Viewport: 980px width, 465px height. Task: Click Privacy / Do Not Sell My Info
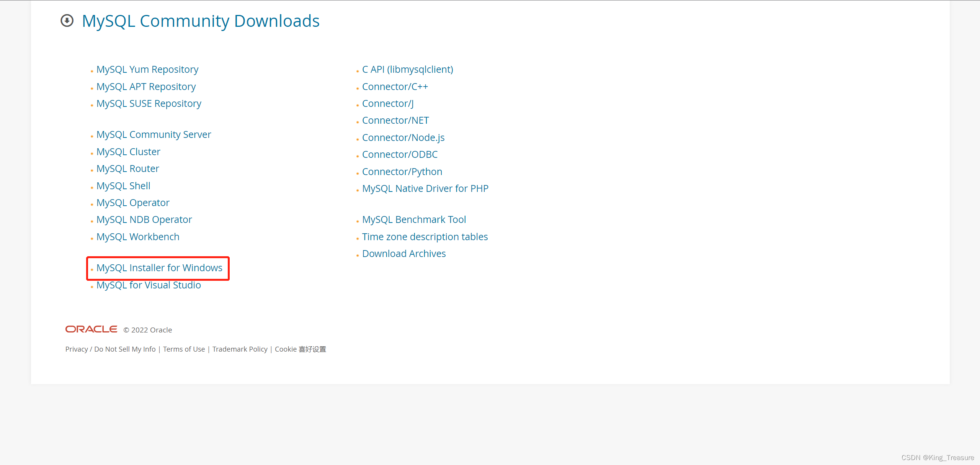click(x=110, y=349)
